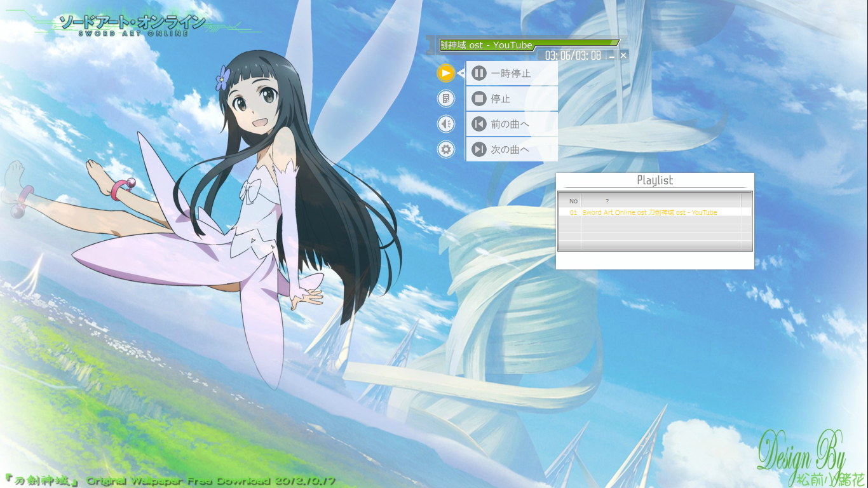Click the speaker volume icon

(x=446, y=124)
